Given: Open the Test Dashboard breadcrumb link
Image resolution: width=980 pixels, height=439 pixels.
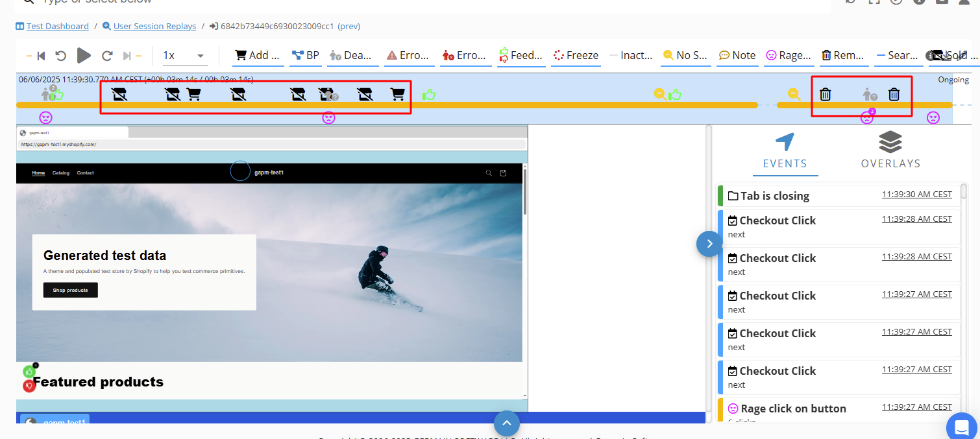Looking at the screenshot, I should point(57,27).
